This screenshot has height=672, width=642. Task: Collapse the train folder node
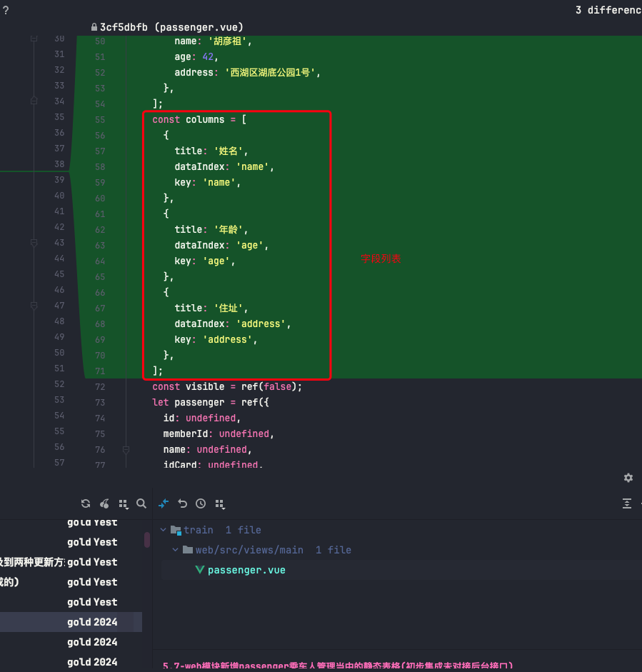click(164, 530)
